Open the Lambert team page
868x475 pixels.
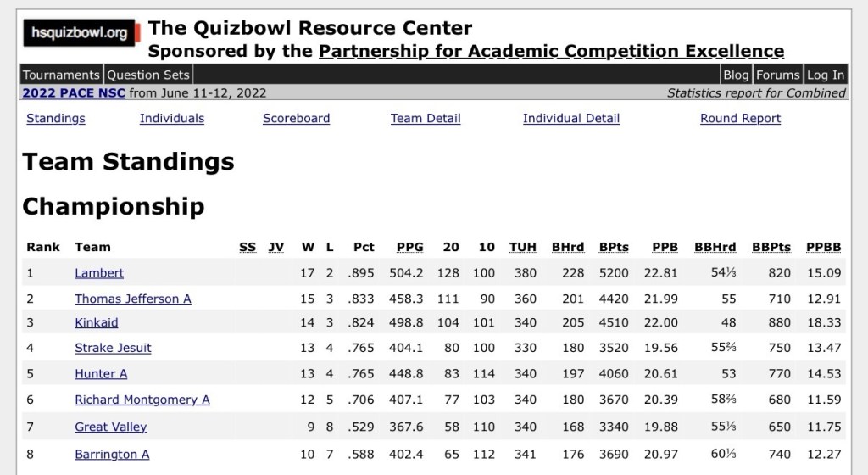point(99,273)
